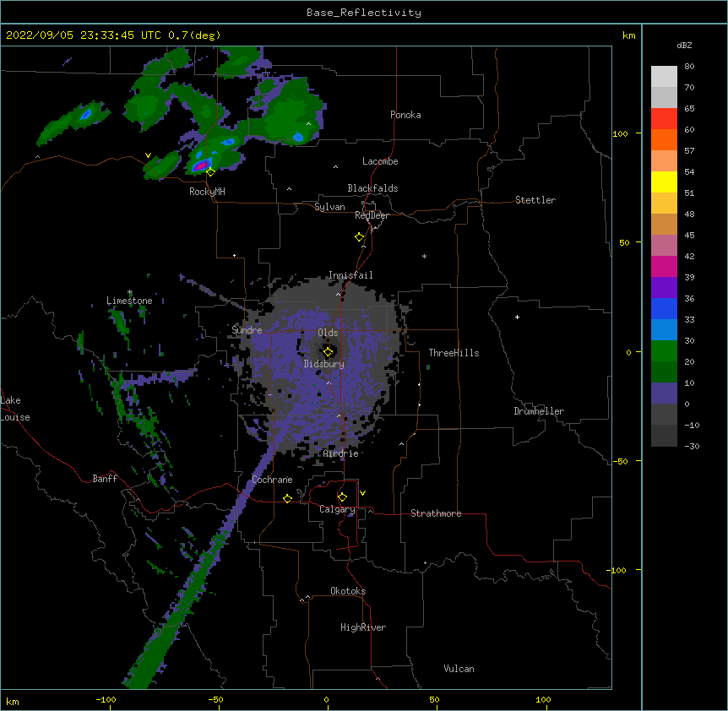728x711 pixels.
Task: Click the Okotoks town label
Action: pos(348,591)
